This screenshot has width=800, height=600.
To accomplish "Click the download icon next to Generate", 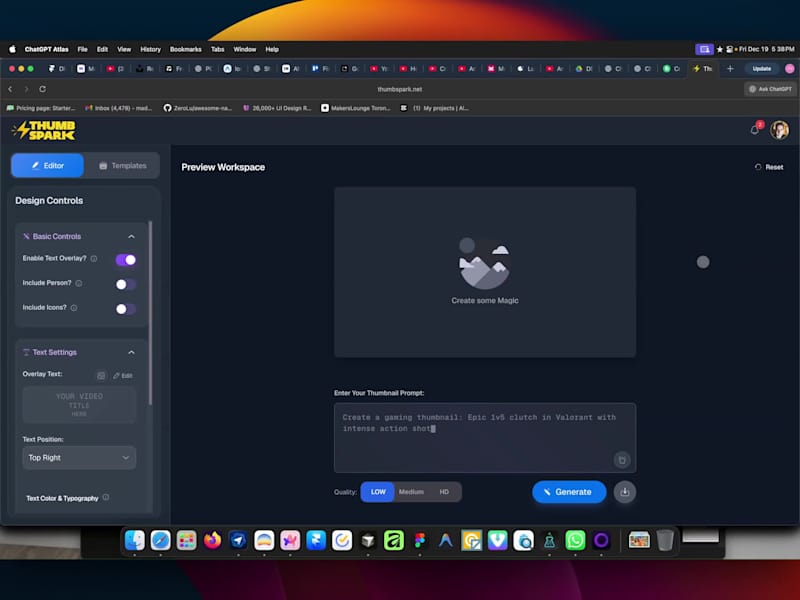I will (x=625, y=492).
